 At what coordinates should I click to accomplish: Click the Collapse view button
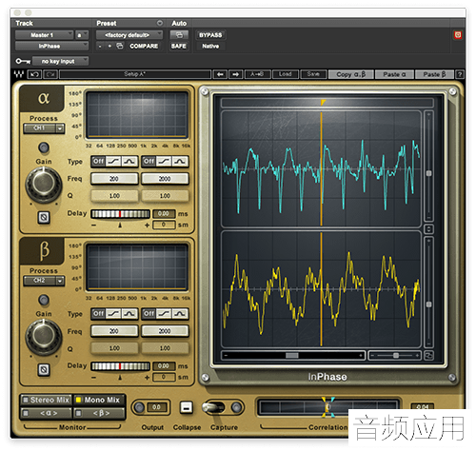(187, 407)
